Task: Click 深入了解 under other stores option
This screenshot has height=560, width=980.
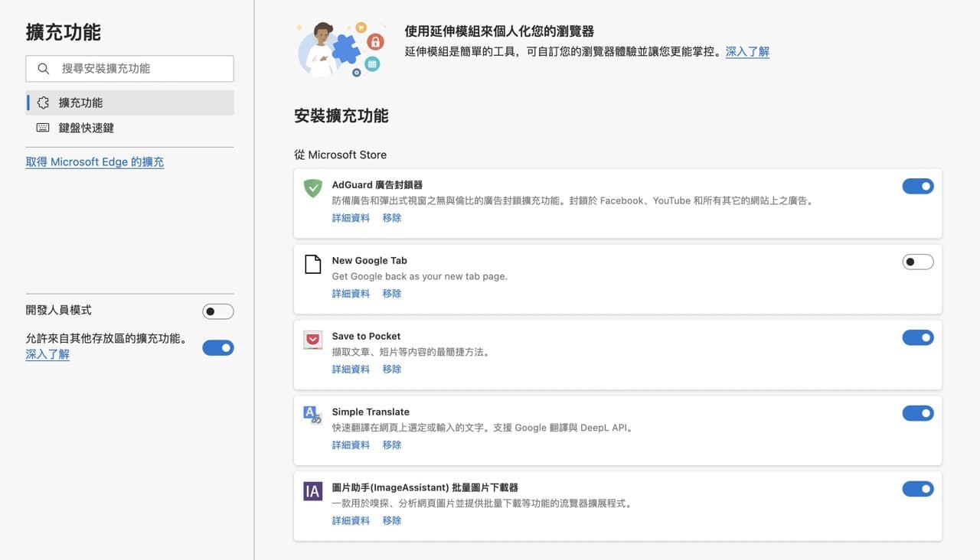Action: point(47,354)
